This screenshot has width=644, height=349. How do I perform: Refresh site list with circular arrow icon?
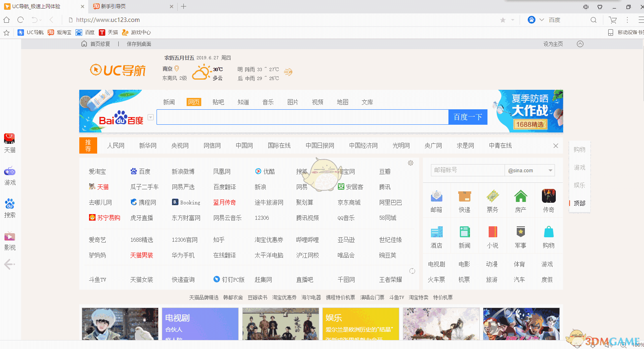tap(412, 271)
